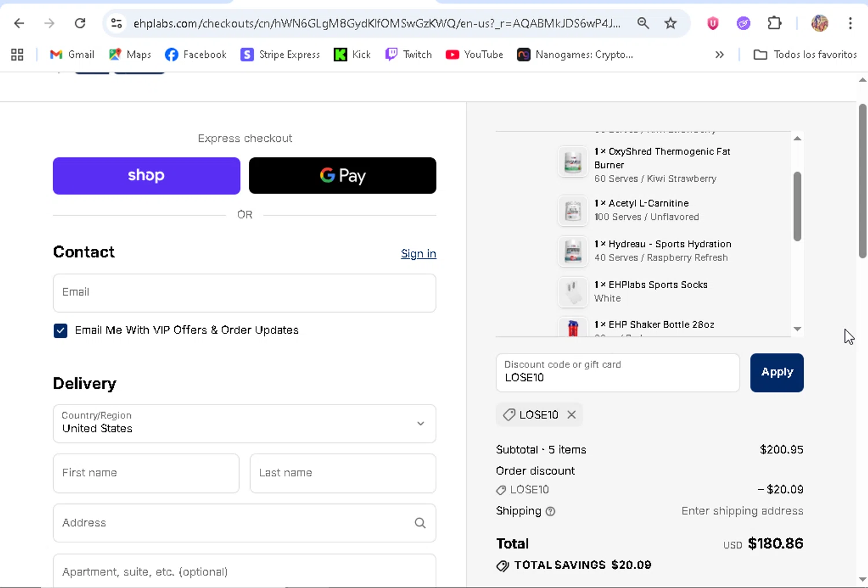Open the Extensions puzzle icon
This screenshot has height=588, width=868.
click(x=774, y=23)
